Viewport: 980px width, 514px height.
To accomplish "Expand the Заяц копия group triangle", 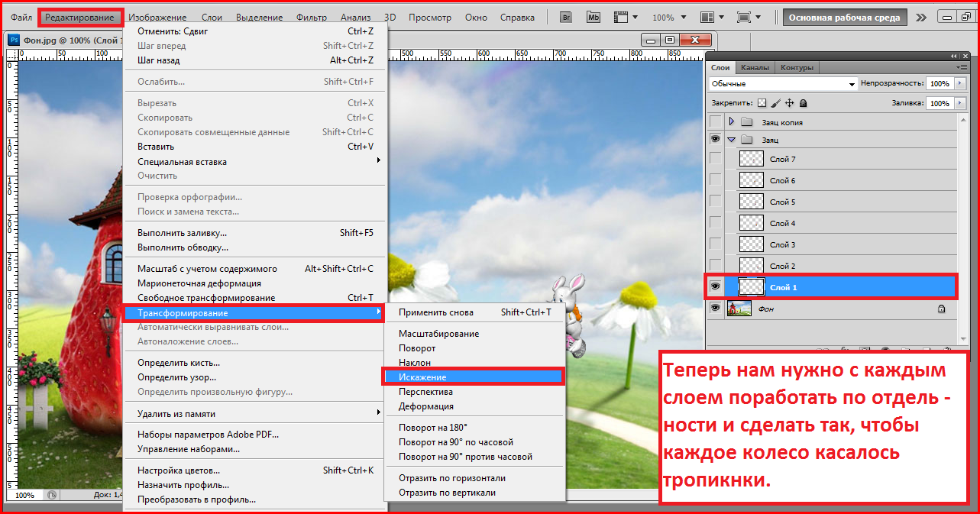I will 731,122.
